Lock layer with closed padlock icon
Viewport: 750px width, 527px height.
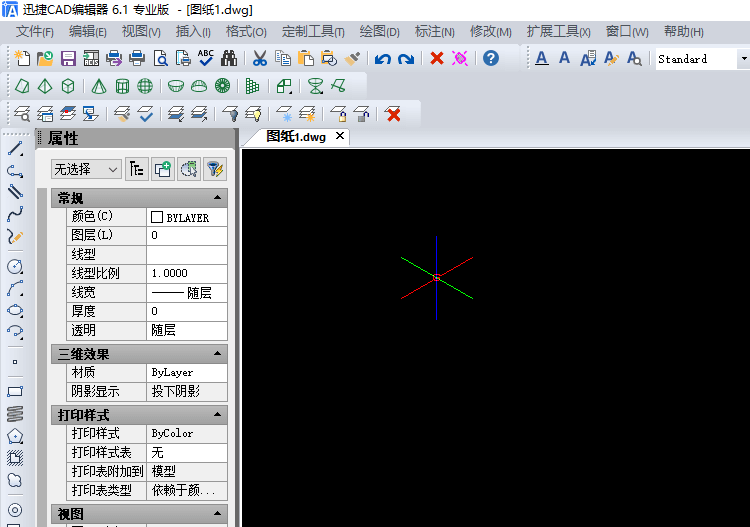[339, 114]
